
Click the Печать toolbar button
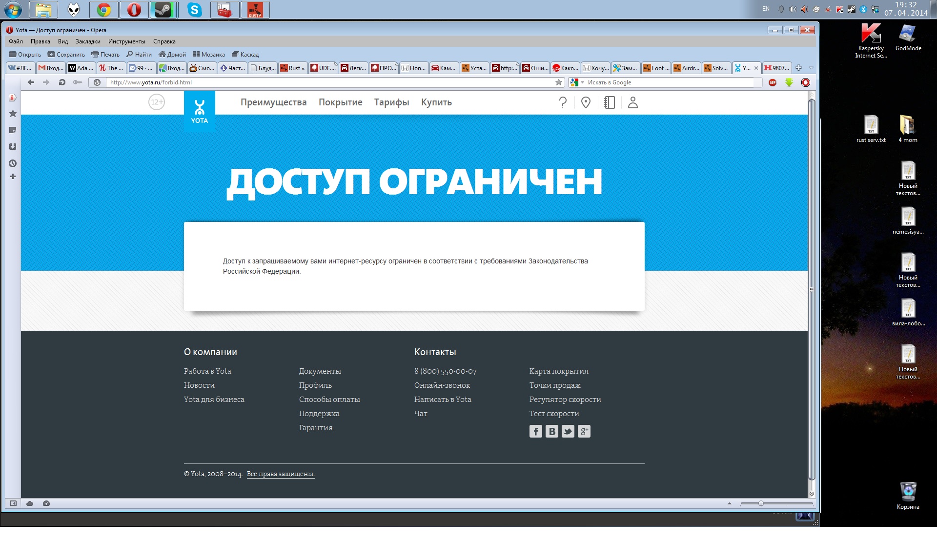[105, 54]
